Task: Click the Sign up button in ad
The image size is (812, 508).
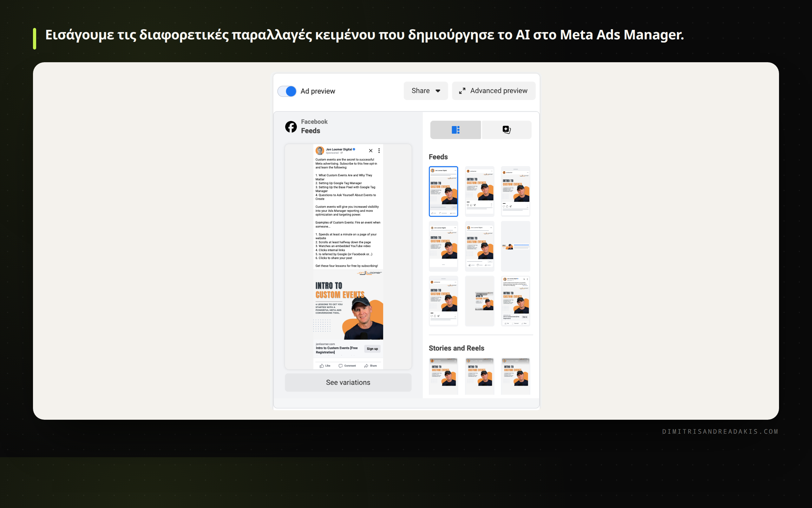Action: 372,349
